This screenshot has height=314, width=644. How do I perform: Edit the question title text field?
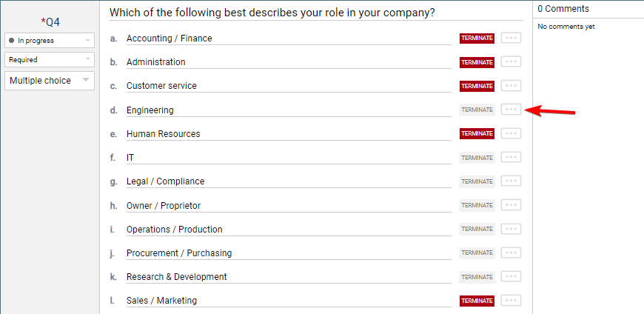click(315, 13)
